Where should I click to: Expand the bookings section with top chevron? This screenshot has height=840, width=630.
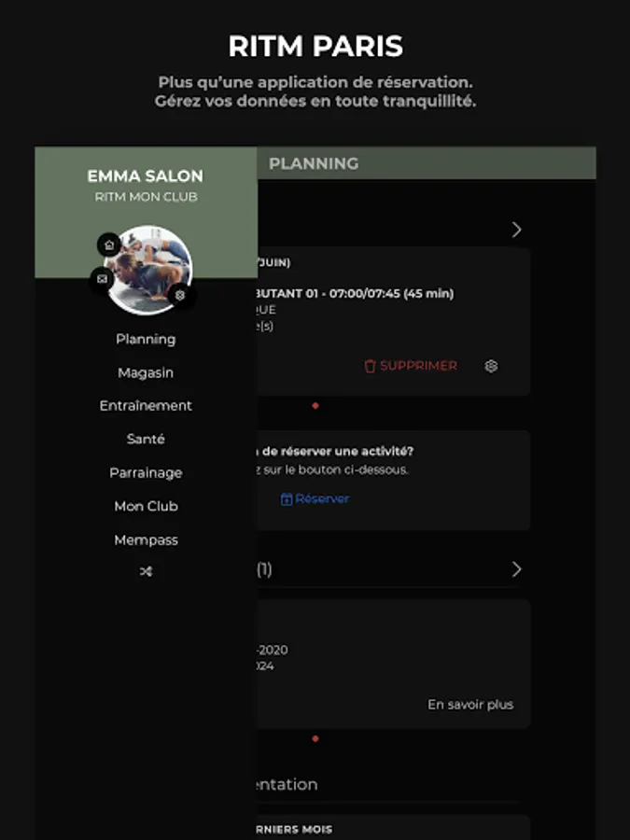516,230
